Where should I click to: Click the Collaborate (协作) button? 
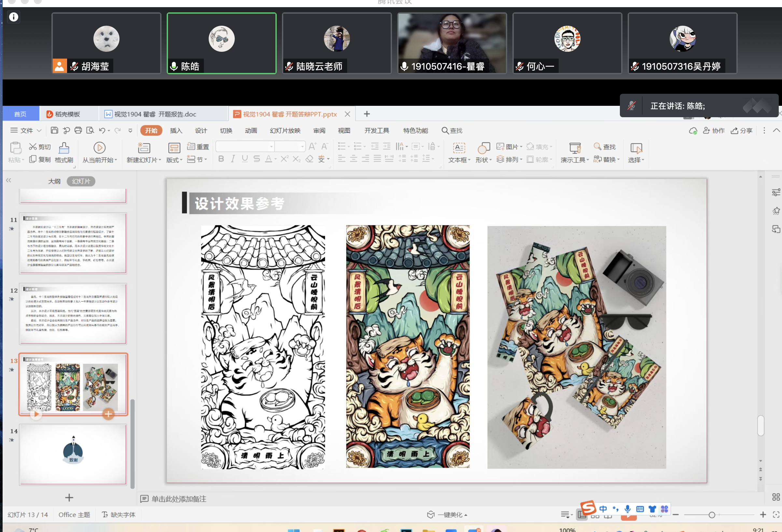pos(714,131)
